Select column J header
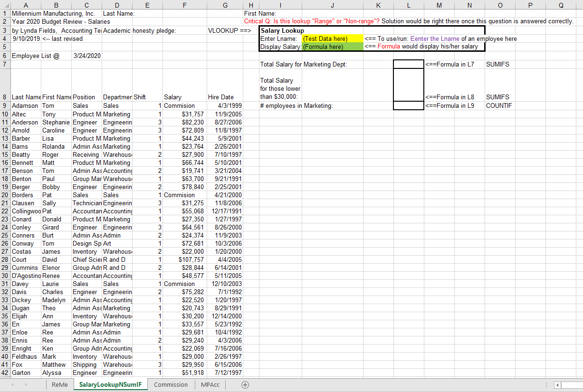Screen dimensions: 583x392 coord(332,5)
